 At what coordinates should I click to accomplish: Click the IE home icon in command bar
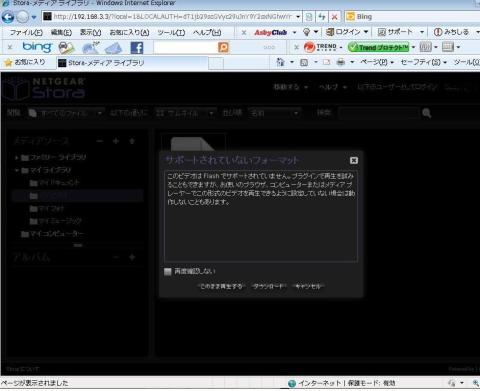pyautogui.click(x=280, y=62)
